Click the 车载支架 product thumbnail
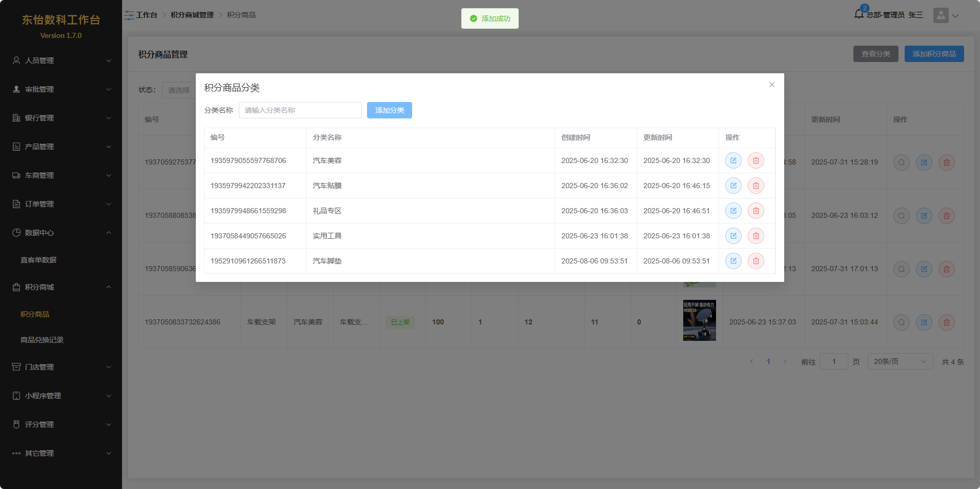Viewport: 980px width, 489px height. point(699,321)
